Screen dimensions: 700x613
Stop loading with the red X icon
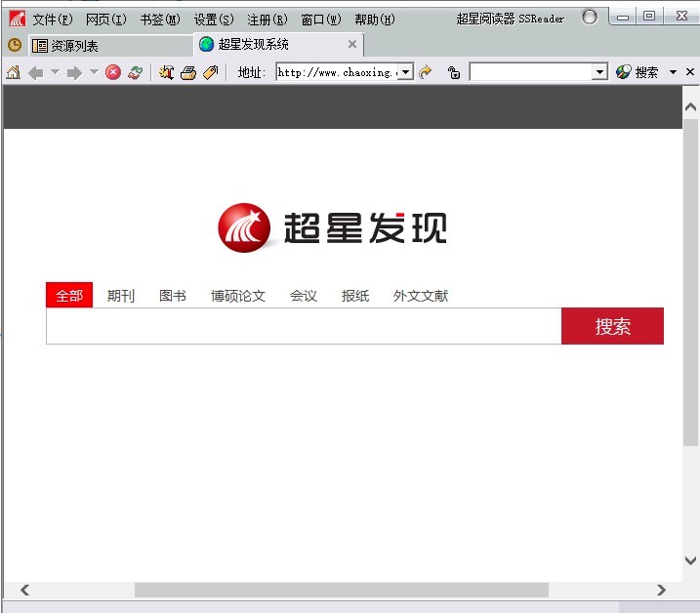click(x=113, y=72)
